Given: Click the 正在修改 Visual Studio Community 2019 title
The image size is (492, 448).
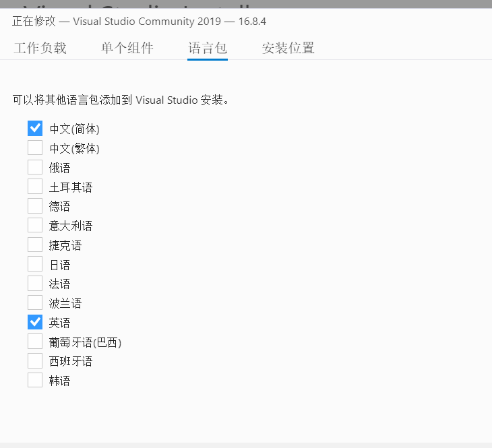Looking at the screenshot, I should click(x=139, y=22).
